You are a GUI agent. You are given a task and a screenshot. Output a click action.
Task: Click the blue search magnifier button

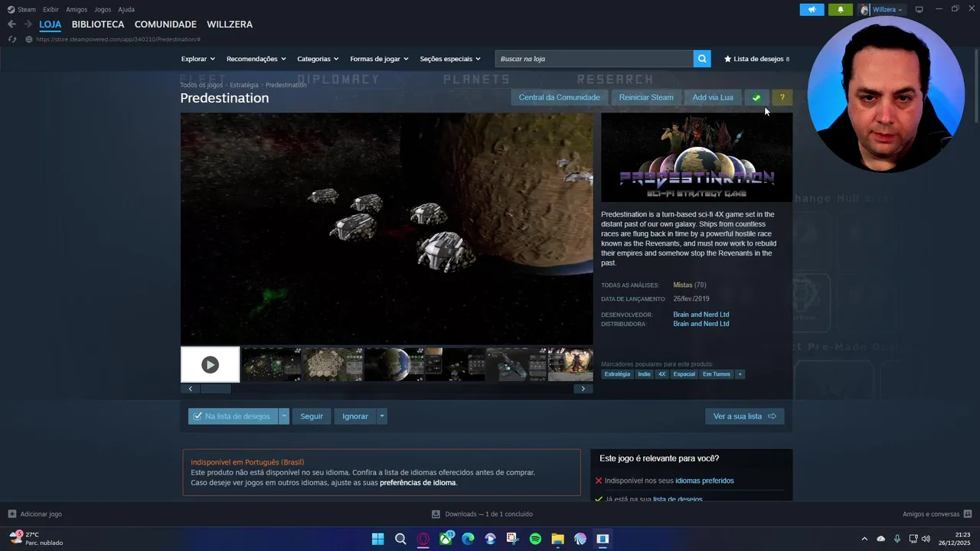(702, 59)
